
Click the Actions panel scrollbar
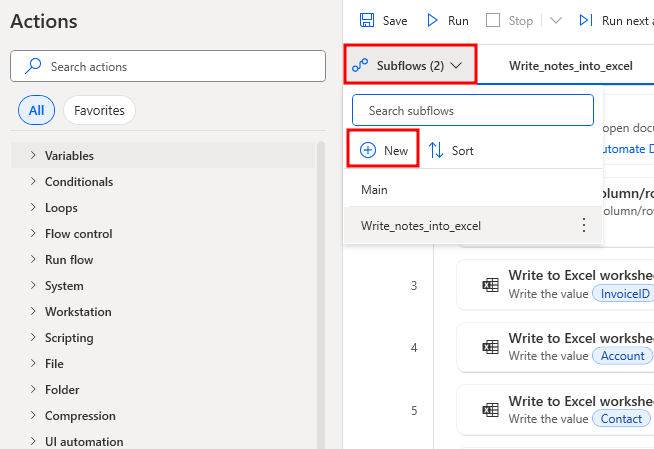pyautogui.click(x=320, y=294)
